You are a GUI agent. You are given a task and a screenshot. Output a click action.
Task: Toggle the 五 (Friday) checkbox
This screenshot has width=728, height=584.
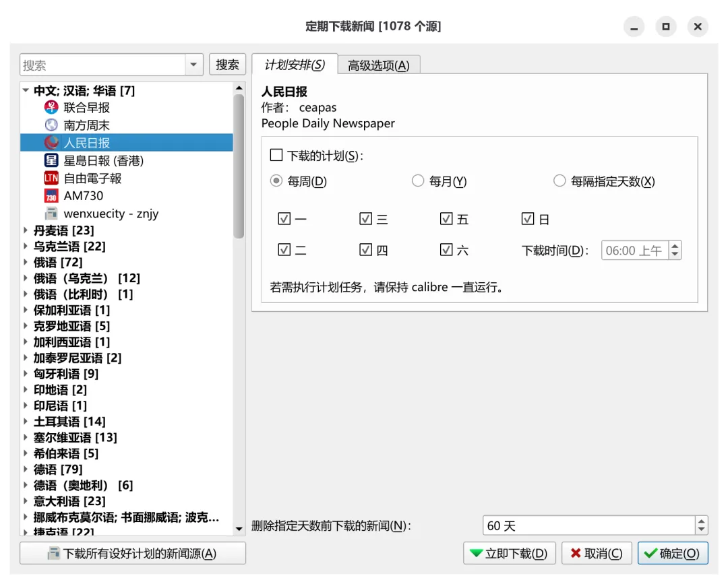(446, 218)
